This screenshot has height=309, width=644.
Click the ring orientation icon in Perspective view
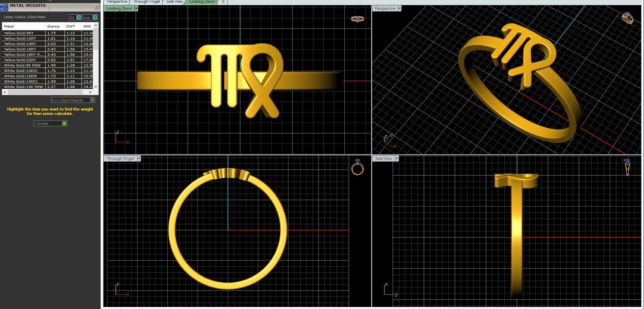[x=628, y=18]
